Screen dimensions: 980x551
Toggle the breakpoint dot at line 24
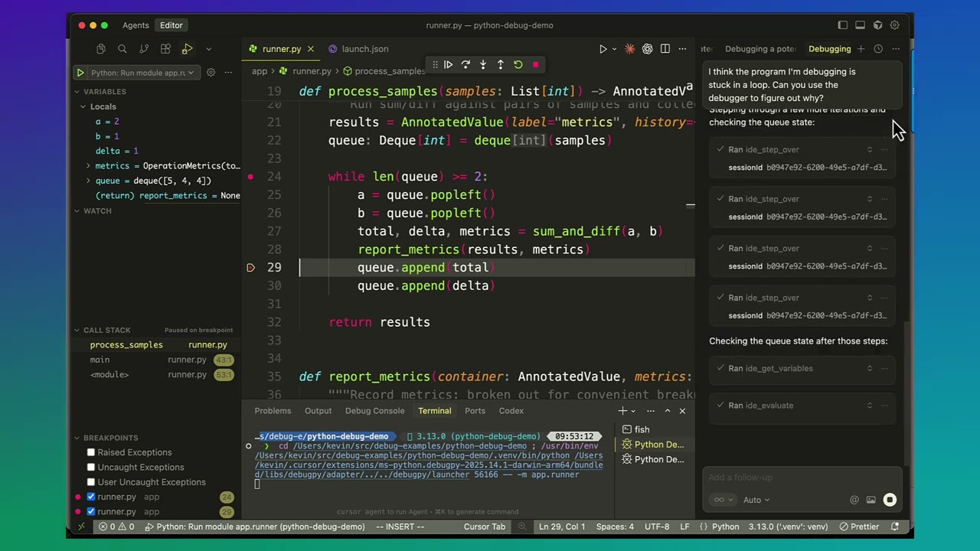coord(250,177)
